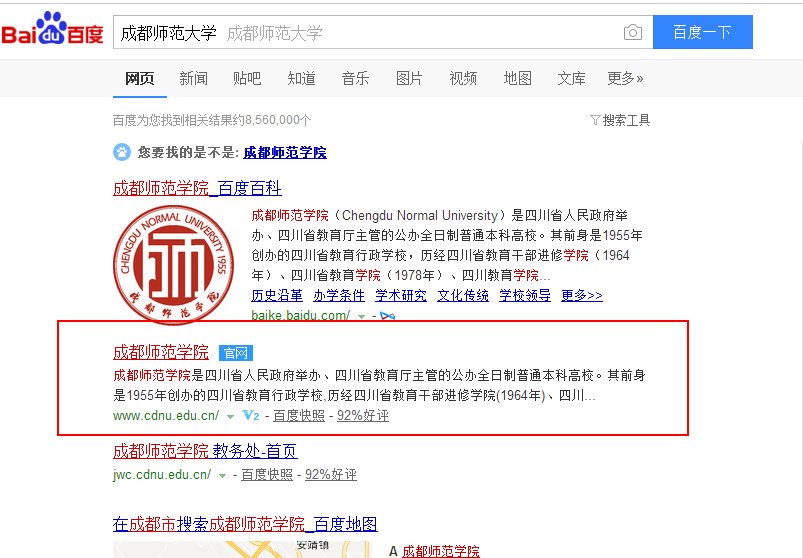Select the 知道 tab
Screen dimensions: 803x558
click(302, 78)
